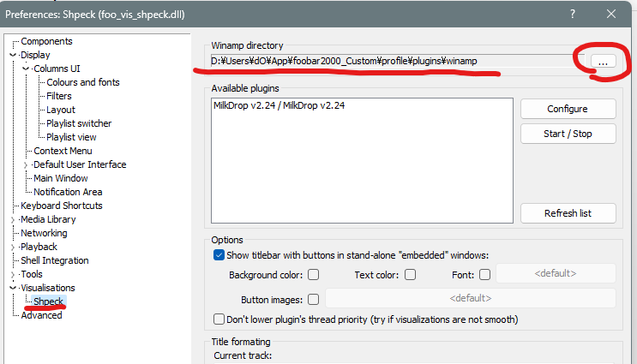
Task: Expand the Tools tree node
Action: 13,274
